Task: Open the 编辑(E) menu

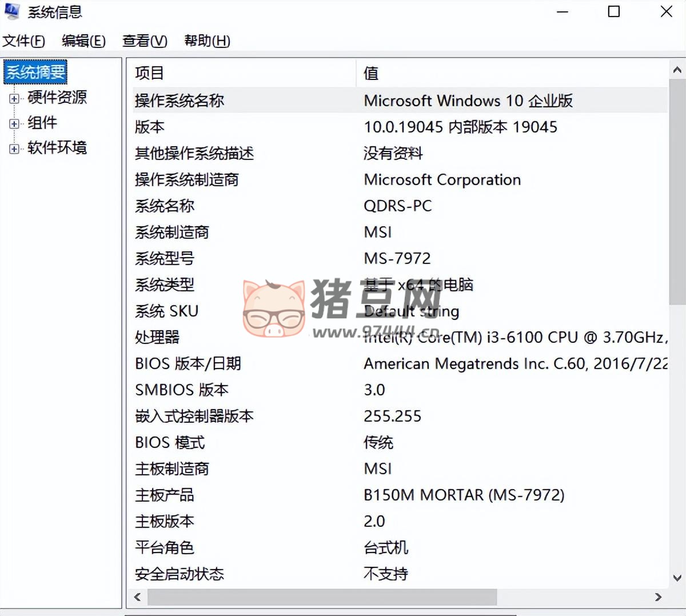Action: coord(83,41)
